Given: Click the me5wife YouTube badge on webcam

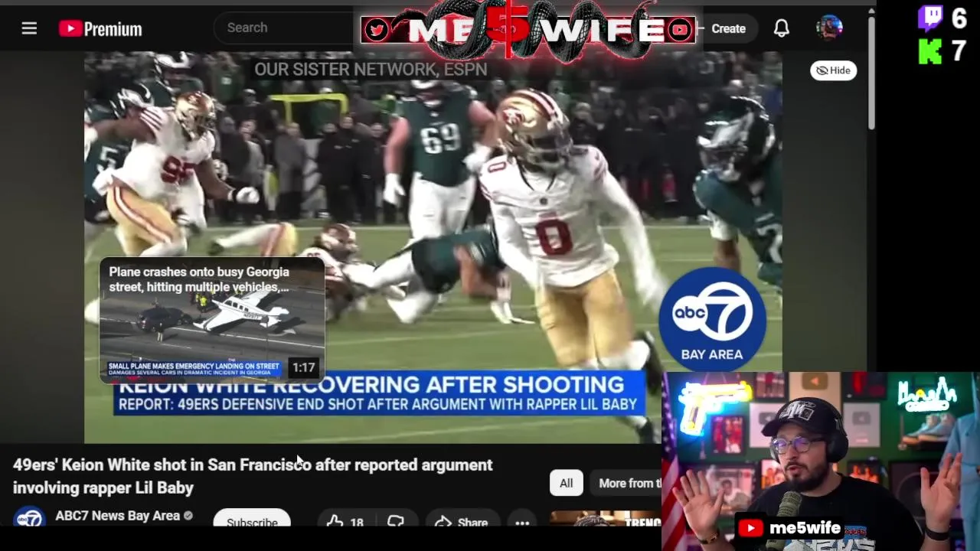Looking at the screenshot, I should (790, 528).
